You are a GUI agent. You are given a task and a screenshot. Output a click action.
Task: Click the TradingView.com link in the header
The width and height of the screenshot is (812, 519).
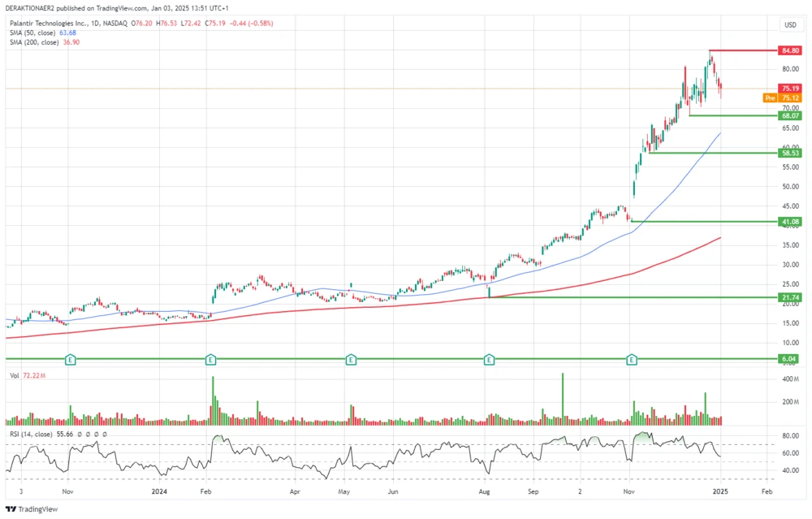click(x=116, y=7)
